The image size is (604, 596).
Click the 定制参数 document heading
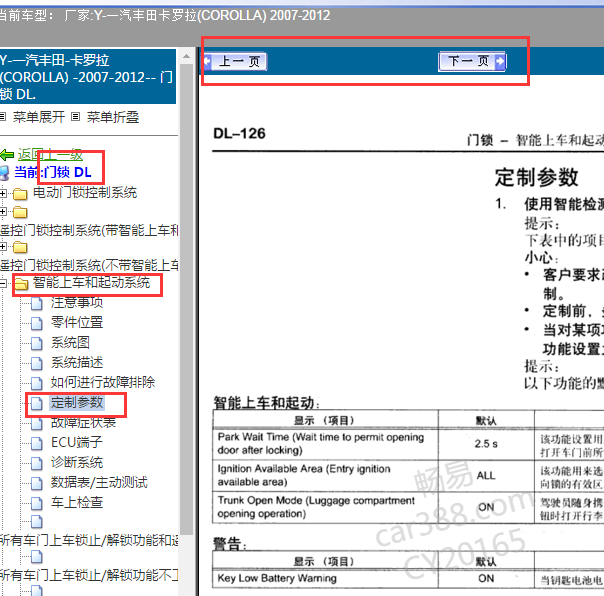[x=536, y=177]
